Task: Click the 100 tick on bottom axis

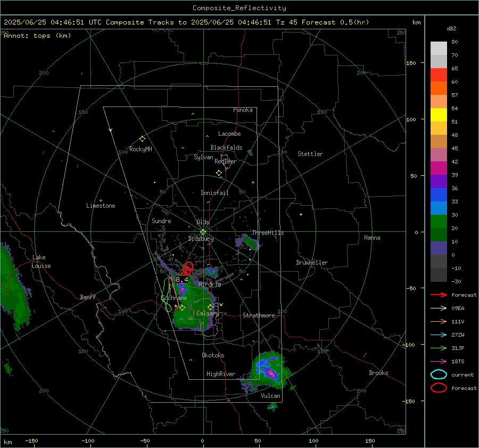Action: pos(313,441)
